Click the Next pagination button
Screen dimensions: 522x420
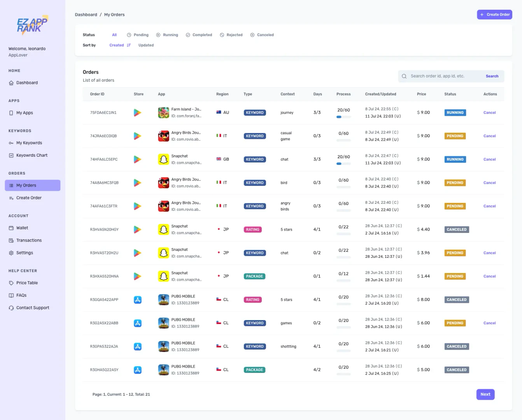pyautogui.click(x=485, y=394)
